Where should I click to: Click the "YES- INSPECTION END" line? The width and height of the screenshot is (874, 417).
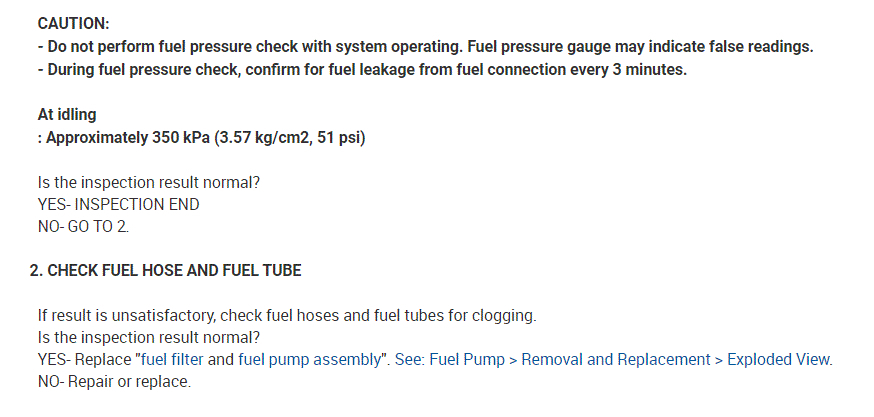(118, 204)
